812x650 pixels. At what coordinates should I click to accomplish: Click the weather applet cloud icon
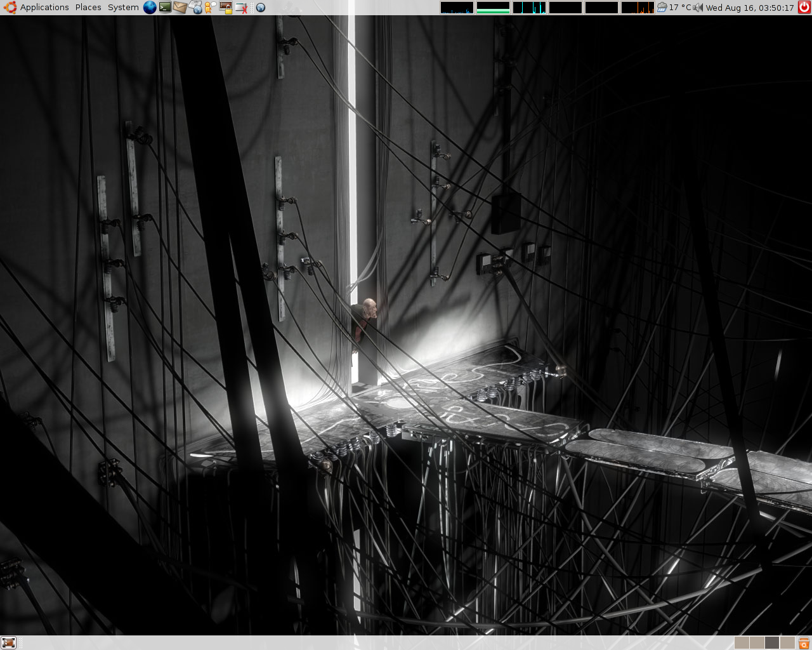[x=662, y=7]
